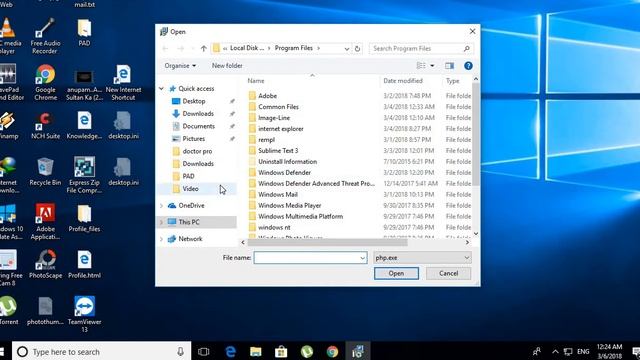The height and width of the screenshot is (360, 640).
Task: Select the internet explorer folder
Action: pos(280,129)
